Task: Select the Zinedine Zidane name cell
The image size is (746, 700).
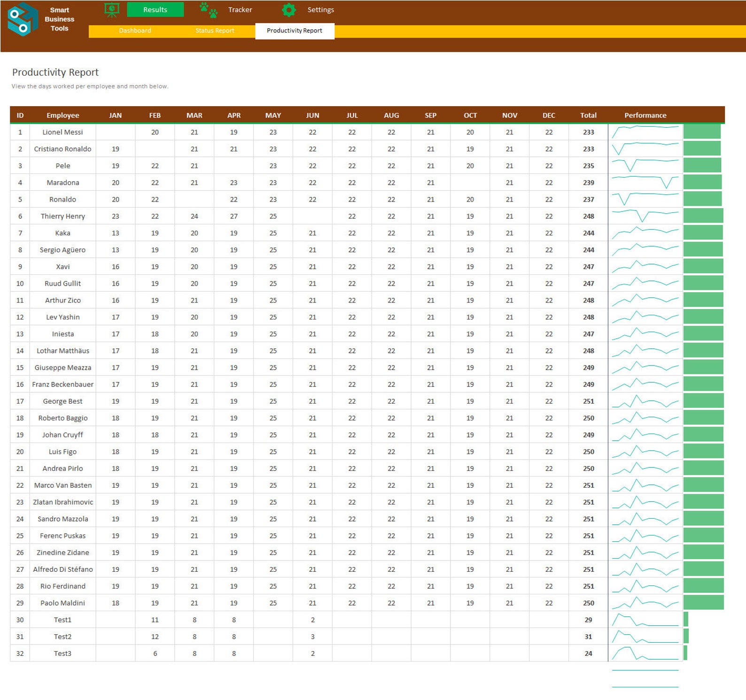Action: click(x=62, y=552)
